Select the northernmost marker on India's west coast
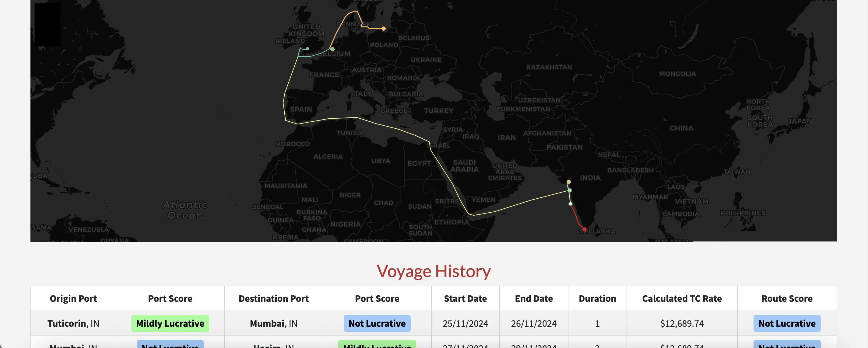Screen dimensions: 868x348 pos(568,182)
